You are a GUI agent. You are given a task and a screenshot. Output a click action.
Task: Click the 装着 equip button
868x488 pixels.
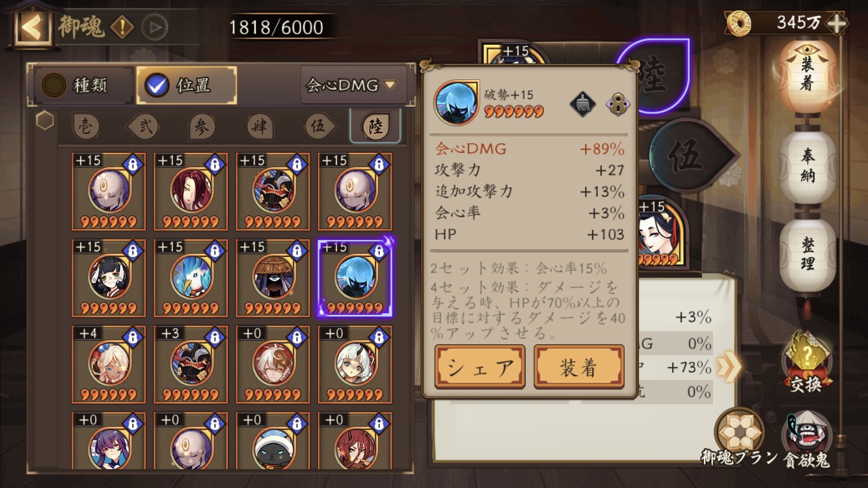click(x=578, y=368)
